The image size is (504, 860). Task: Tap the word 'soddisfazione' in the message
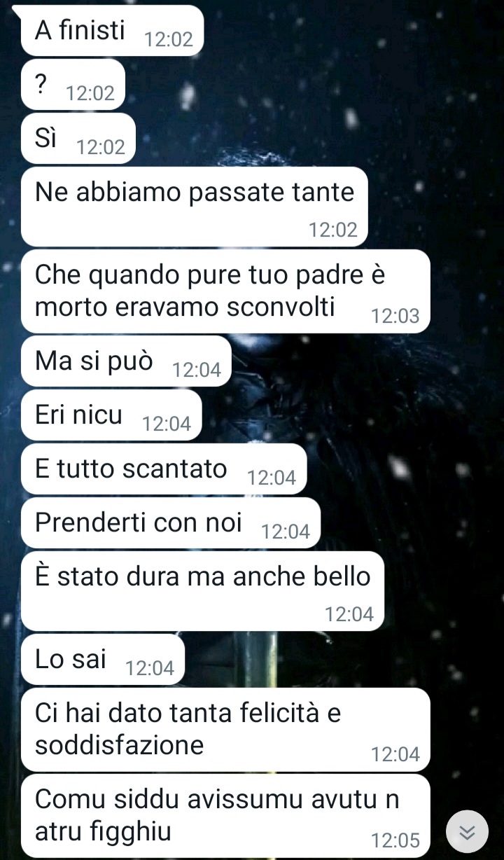[120, 744]
